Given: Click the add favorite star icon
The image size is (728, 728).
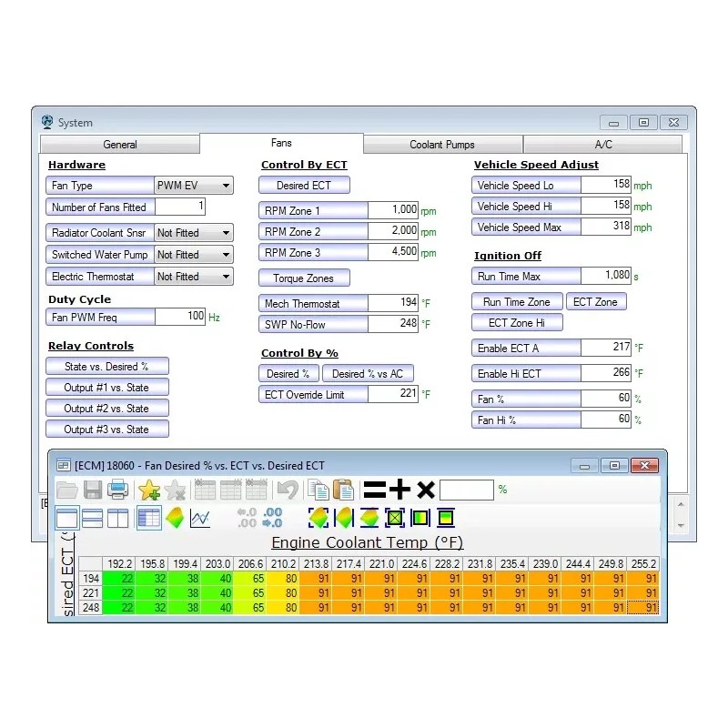Looking at the screenshot, I should pyautogui.click(x=148, y=490).
